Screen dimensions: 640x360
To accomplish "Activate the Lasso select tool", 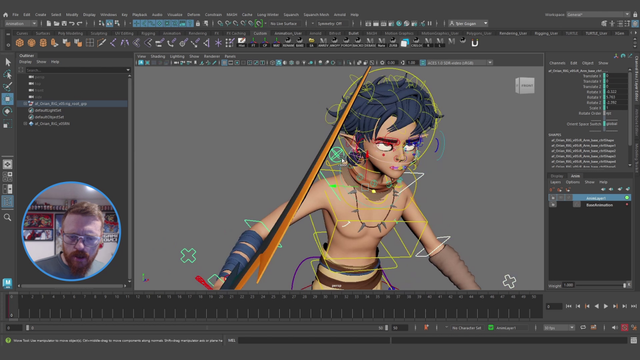I will (7, 74).
